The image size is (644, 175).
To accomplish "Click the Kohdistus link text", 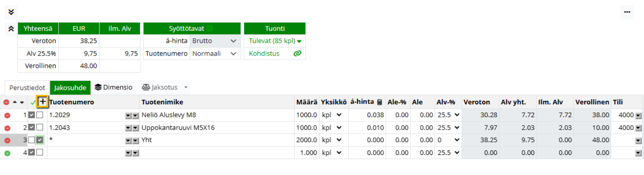I will (264, 54).
